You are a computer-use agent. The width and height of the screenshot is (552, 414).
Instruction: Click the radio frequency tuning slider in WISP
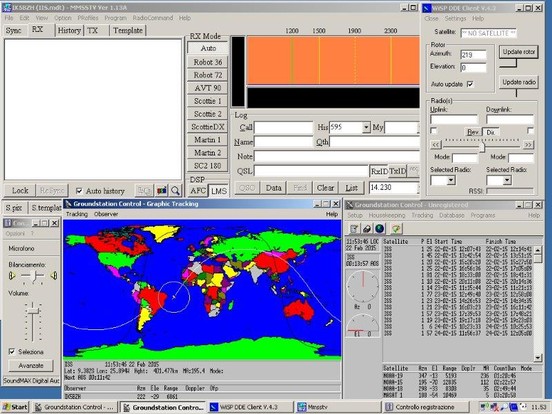coord(482,145)
